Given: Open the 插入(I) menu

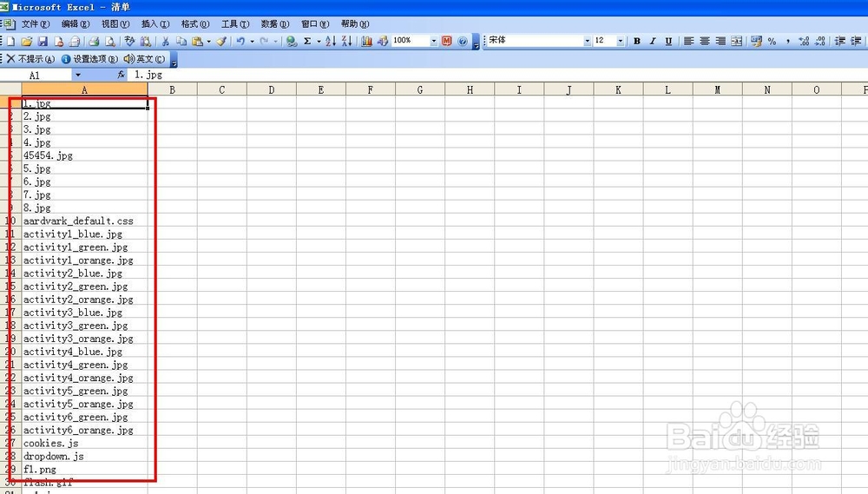Looking at the screenshot, I should click(155, 23).
